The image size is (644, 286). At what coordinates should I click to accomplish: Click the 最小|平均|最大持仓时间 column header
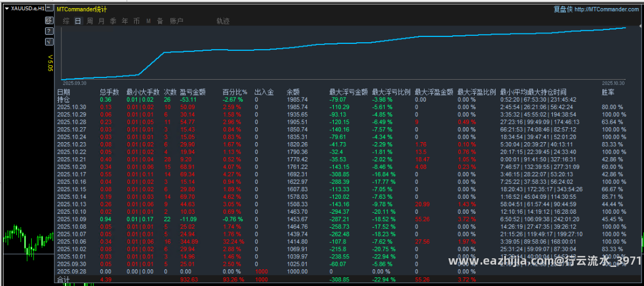(533, 92)
